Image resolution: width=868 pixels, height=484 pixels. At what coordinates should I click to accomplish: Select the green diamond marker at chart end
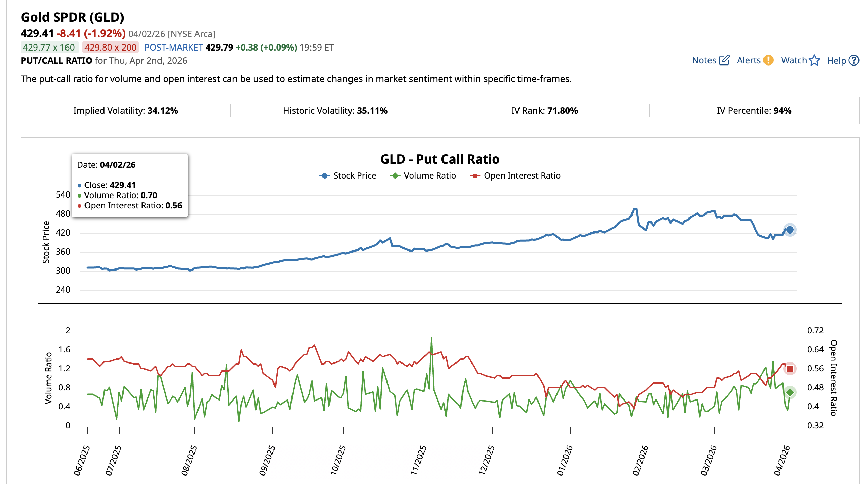[790, 392]
